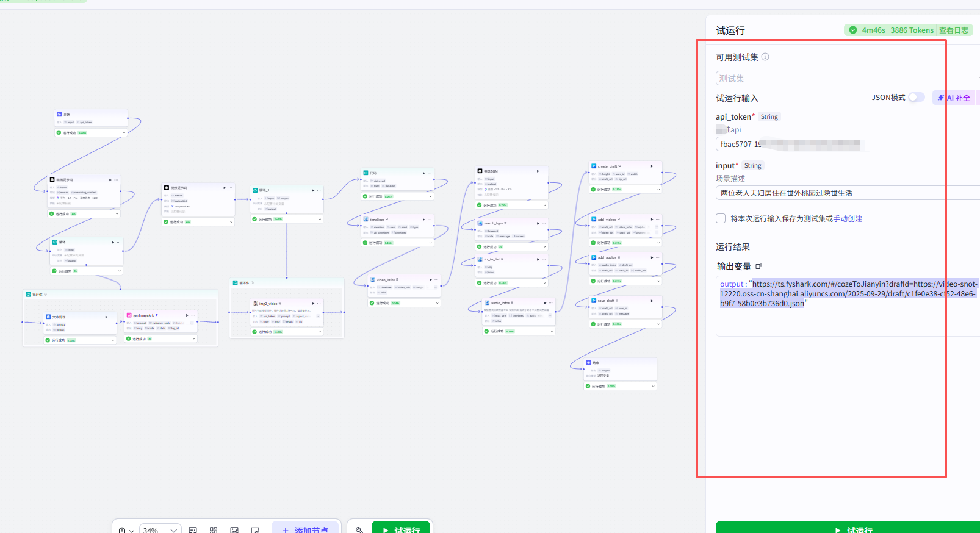The width and height of the screenshot is (980, 533).
Task: Run the create_draft node with its play icon
Action: tap(652, 166)
